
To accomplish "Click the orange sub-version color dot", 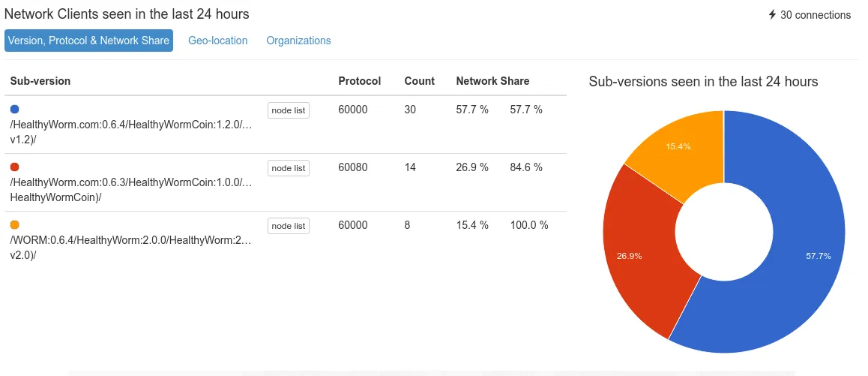I will pyautogui.click(x=14, y=224).
